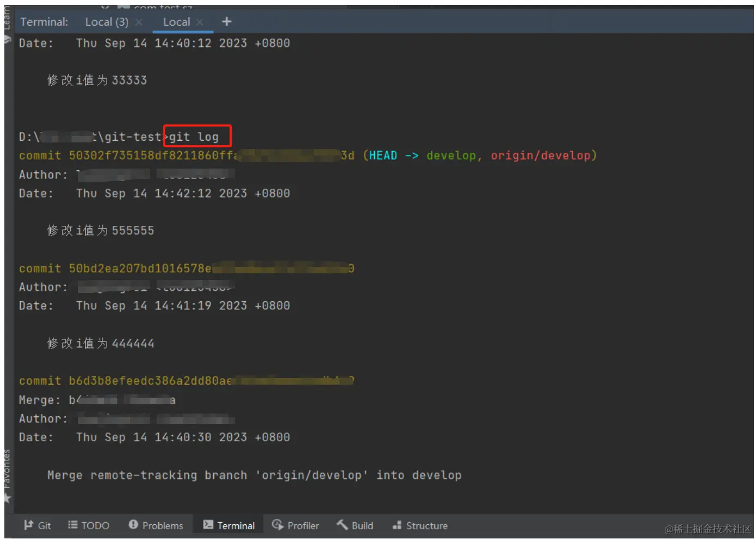Add a new terminal session with plus
This screenshot has height=539, width=756.
pyautogui.click(x=227, y=22)
